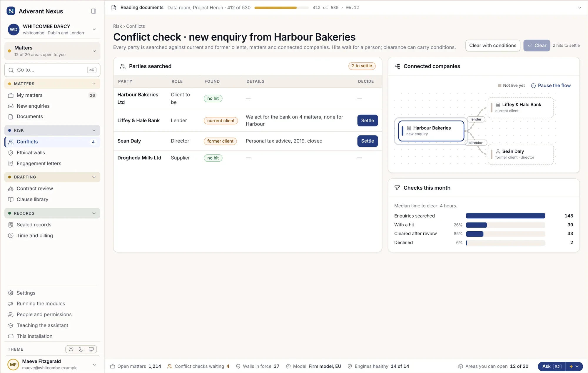588x373 pixels.
Task: Click the Parties searched people icon
Action: [123, 66]
